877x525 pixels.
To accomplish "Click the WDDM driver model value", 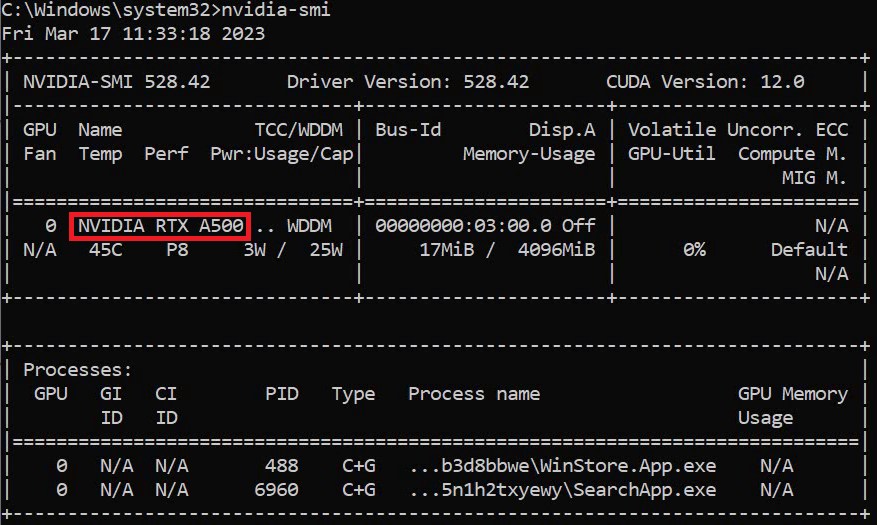I will point(309,226).
